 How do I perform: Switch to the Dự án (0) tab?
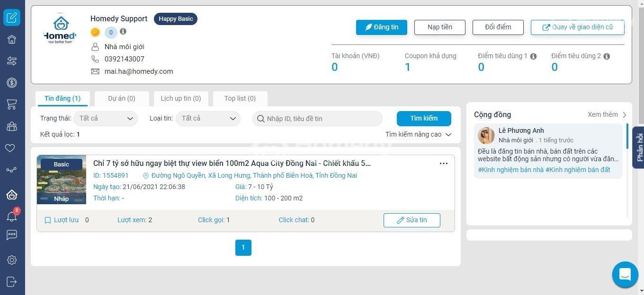point(122,98)
